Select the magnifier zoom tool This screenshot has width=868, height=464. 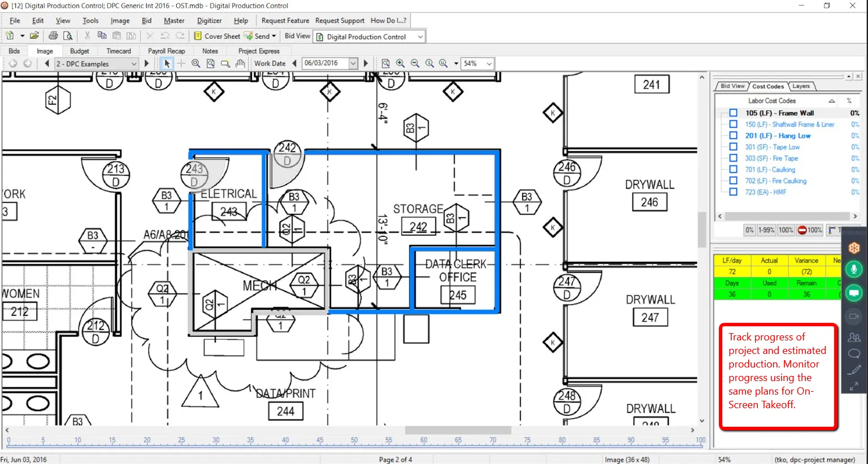[x=196, y=63]
